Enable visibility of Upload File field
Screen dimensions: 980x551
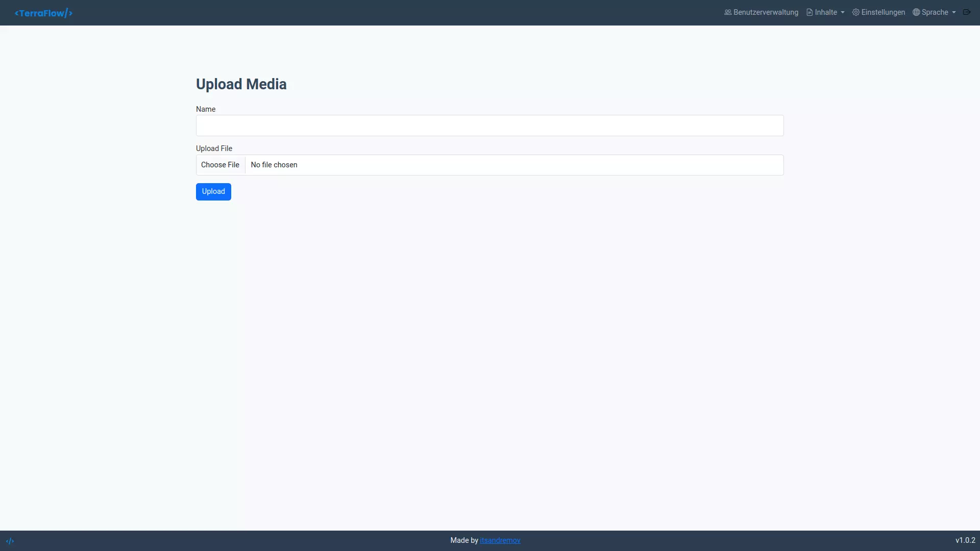490,165
